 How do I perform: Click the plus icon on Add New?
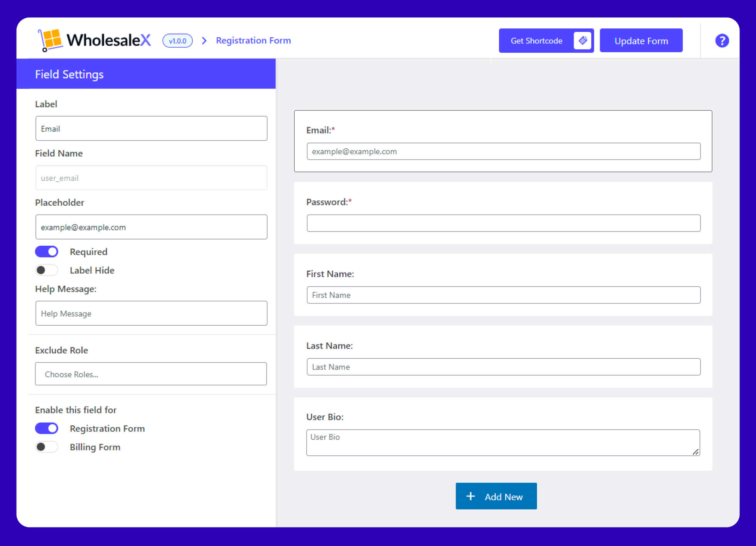(470, 496)
